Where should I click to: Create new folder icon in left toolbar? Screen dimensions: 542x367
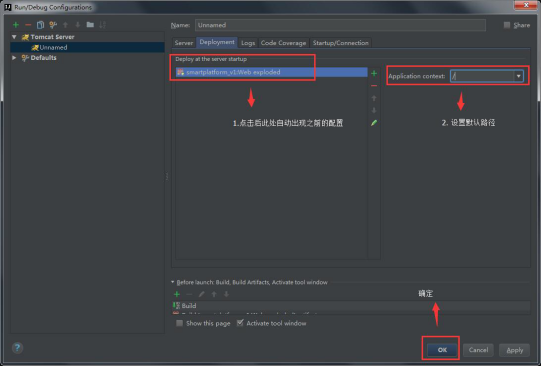click(x=90, y=25)
